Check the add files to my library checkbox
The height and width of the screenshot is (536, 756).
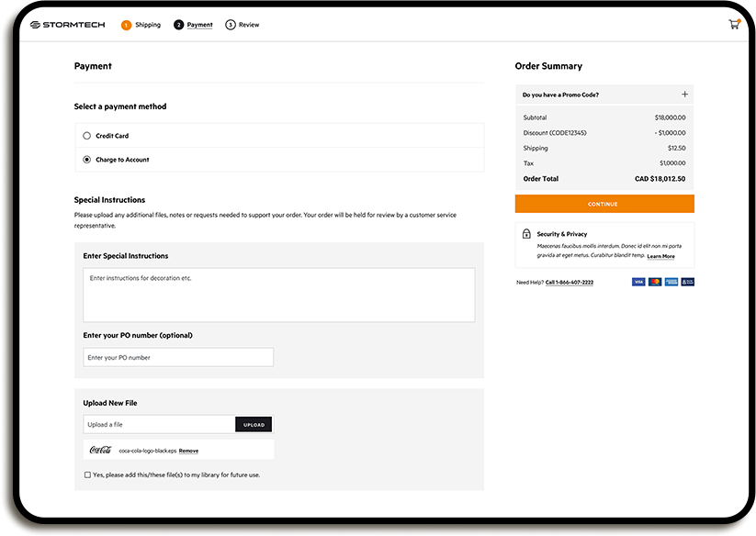pyautogui.click(x=86, y=475)
